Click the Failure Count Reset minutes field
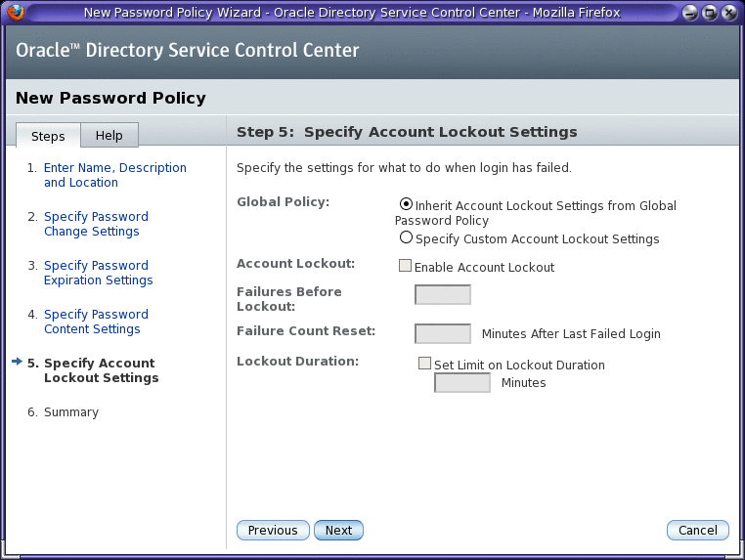Viewport: 745px width, 560px height. [443, 333]
